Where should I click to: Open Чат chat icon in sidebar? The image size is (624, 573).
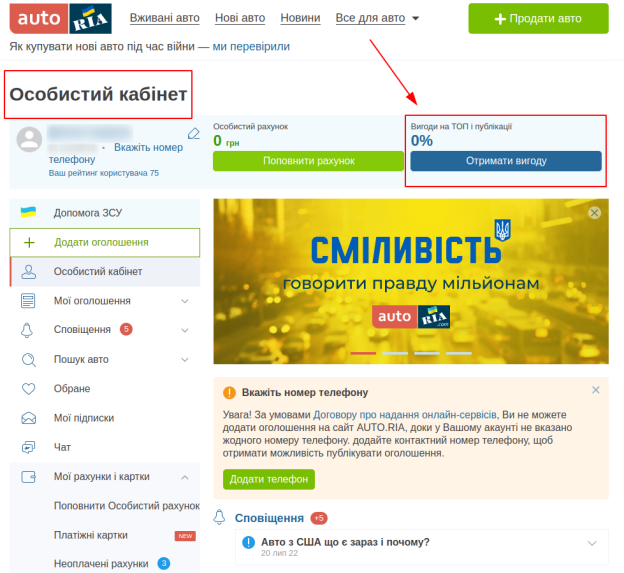point(28,447)
